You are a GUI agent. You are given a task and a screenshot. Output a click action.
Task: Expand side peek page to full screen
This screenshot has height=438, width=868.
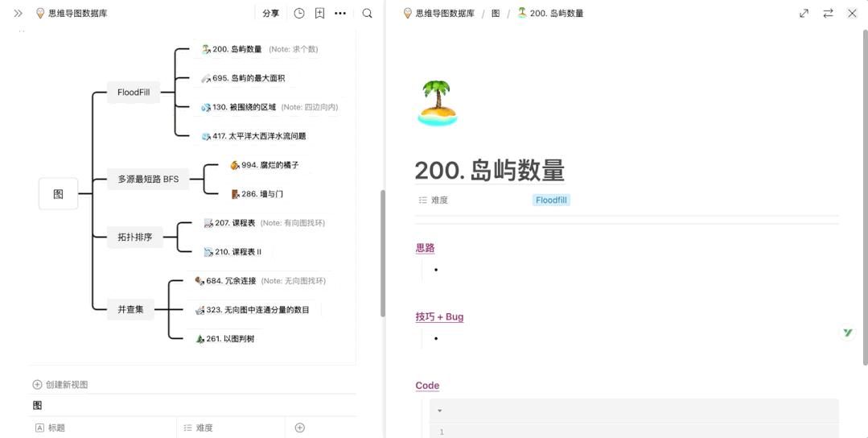(x=804, y=13)
